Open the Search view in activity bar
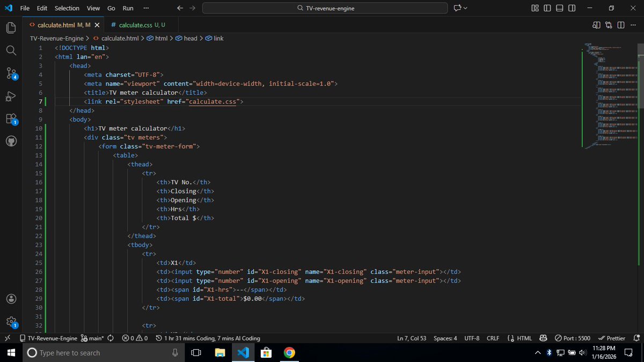 click(x=11, y=50)
